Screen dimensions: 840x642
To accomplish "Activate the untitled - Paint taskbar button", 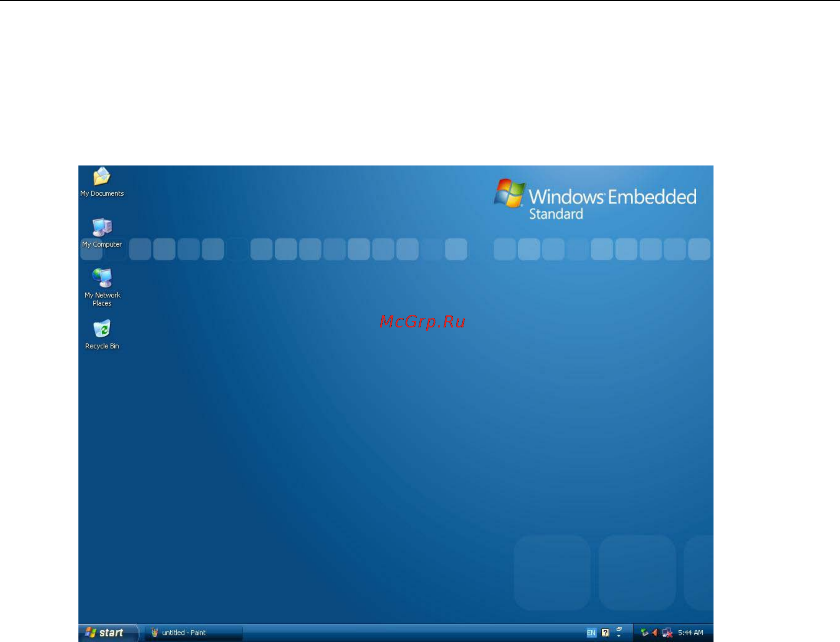I will tap(194, 632).
